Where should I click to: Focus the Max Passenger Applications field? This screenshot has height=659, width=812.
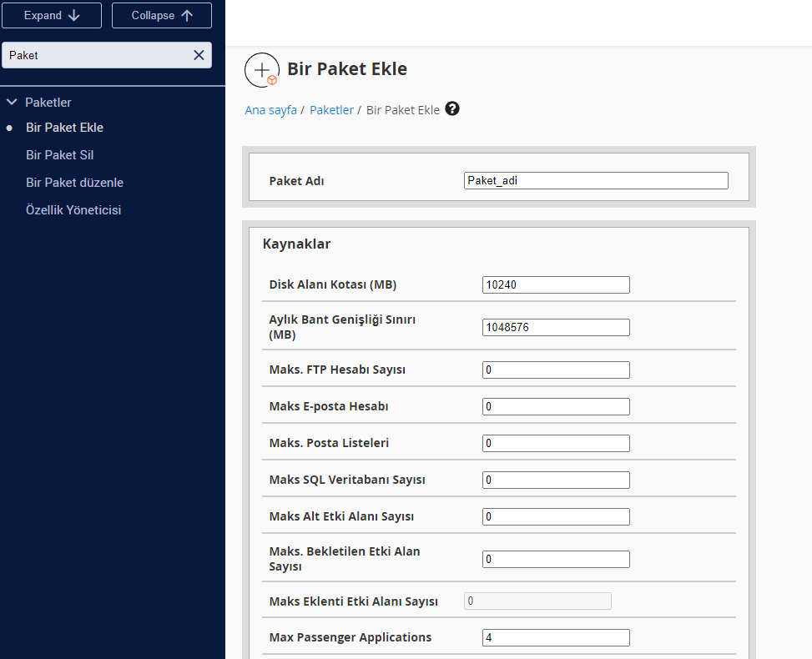pos(556,638)
